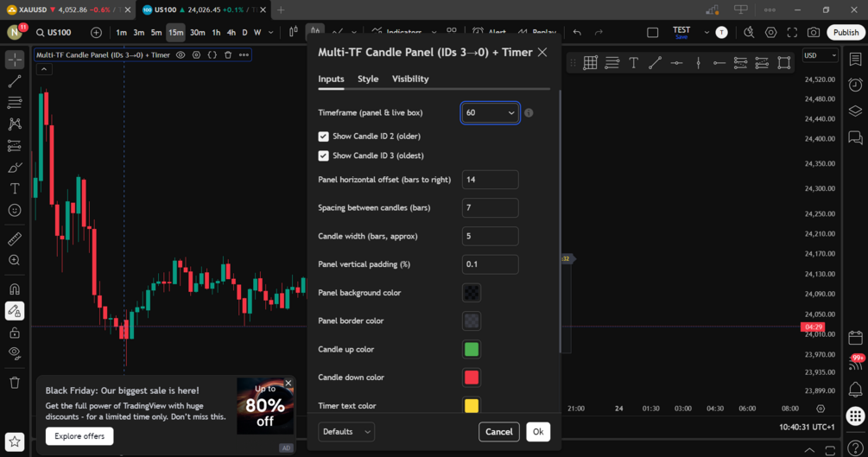Open the brush drawing tool
This screenshot has width=868, height=457.
pyautogui.click(x=15, y=168)
